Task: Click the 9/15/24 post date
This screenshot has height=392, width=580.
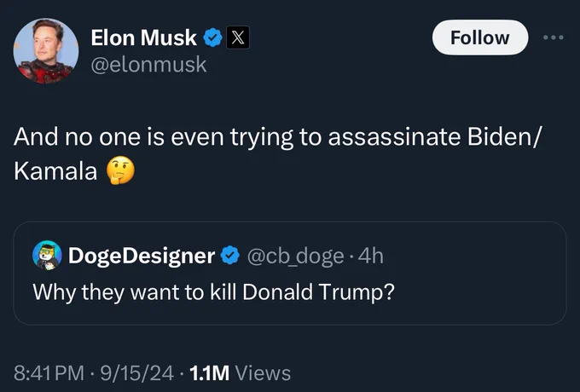Action: click(136, 373)
